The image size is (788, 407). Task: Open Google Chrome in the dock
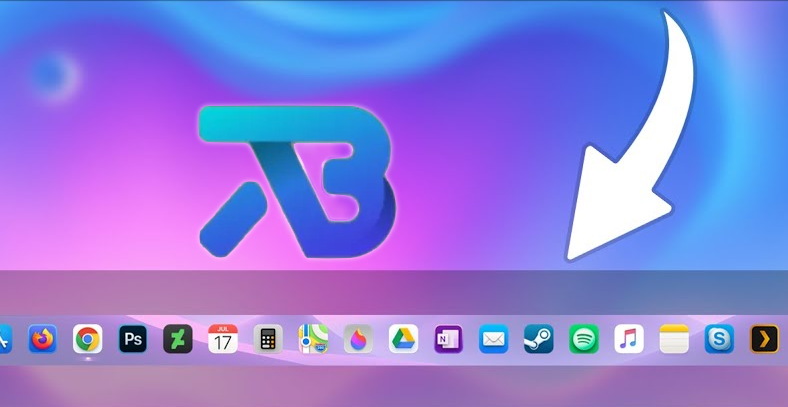(x=88, y=339)
